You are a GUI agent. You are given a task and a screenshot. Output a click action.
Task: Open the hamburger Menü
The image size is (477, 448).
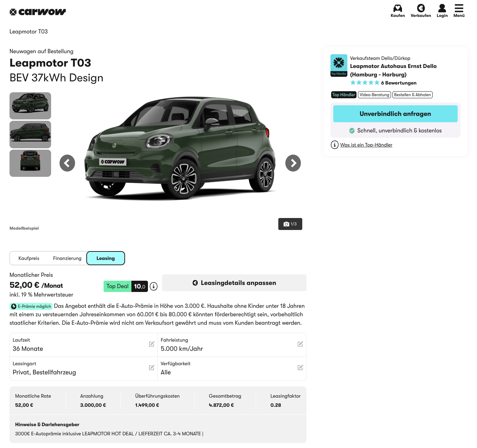click(459, 8)
